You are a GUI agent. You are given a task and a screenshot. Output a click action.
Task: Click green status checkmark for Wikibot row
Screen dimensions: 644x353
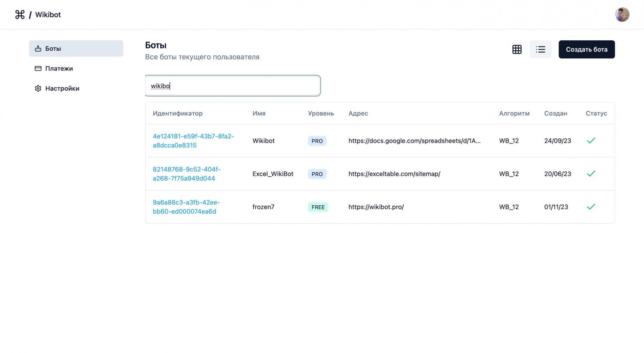click(x=591, y=140)
